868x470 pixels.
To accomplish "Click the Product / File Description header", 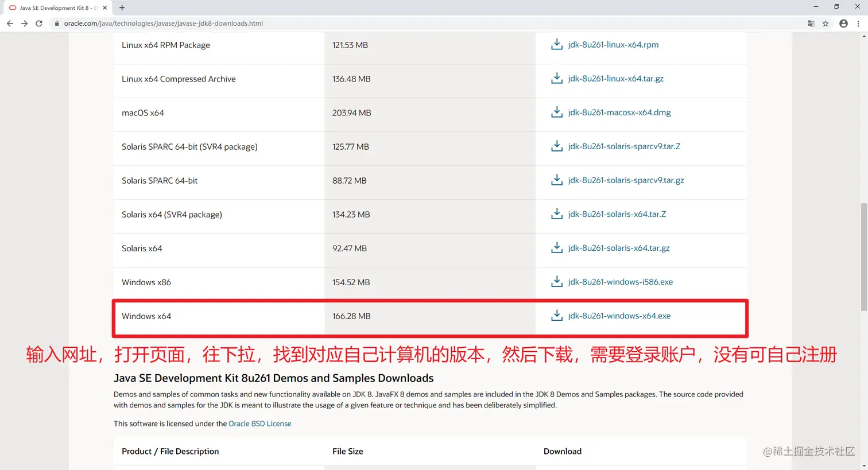I will click(170, 452).
